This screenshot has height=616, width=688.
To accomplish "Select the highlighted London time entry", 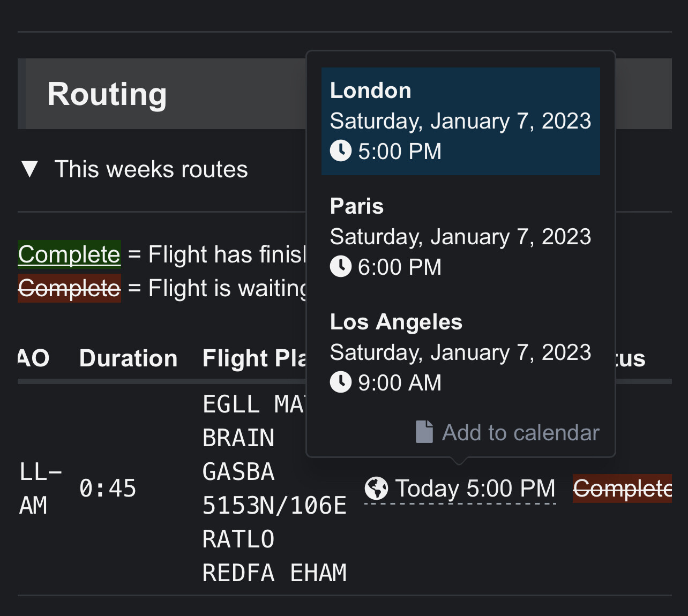I will click(x=460, y=121).
